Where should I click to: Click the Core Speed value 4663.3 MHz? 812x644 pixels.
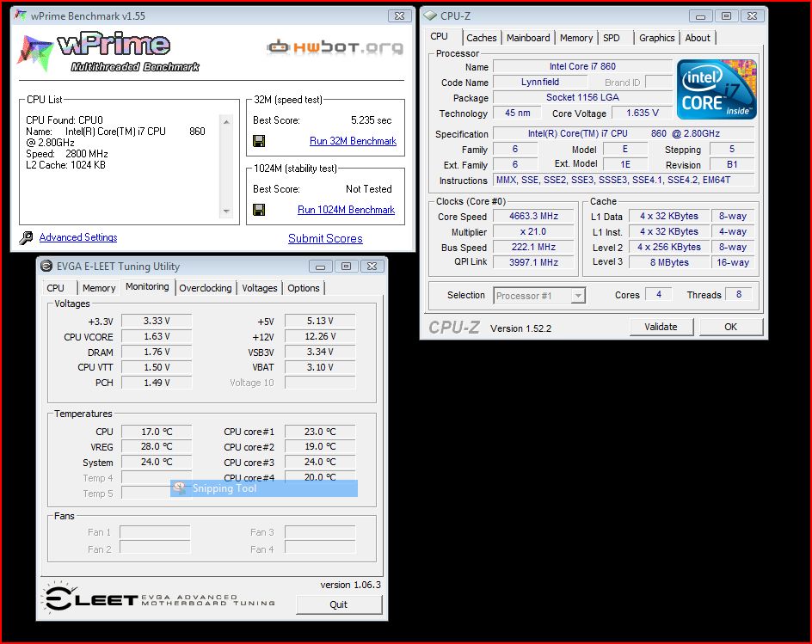533,217
